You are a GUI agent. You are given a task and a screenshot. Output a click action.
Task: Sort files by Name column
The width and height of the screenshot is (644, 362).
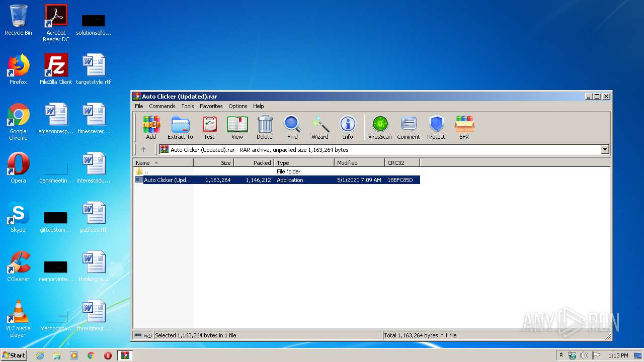tap(163, 163)
